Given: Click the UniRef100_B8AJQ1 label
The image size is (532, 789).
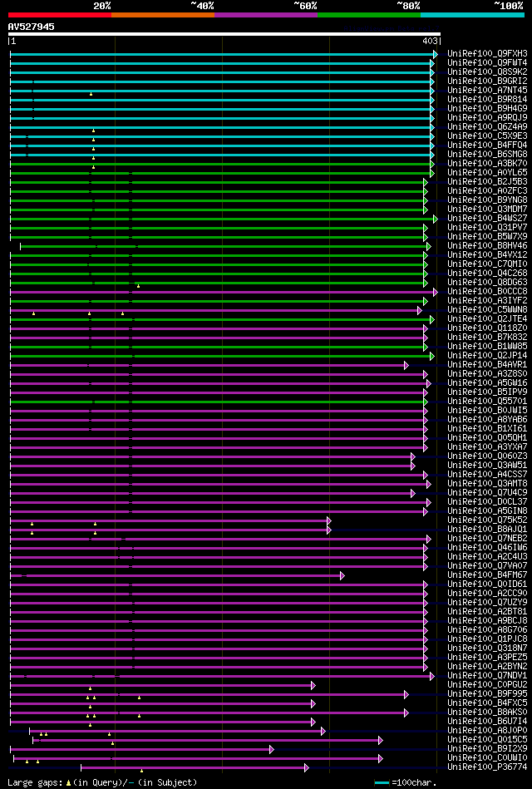Looking at the screenshot, I should click(x=487, y=530).
